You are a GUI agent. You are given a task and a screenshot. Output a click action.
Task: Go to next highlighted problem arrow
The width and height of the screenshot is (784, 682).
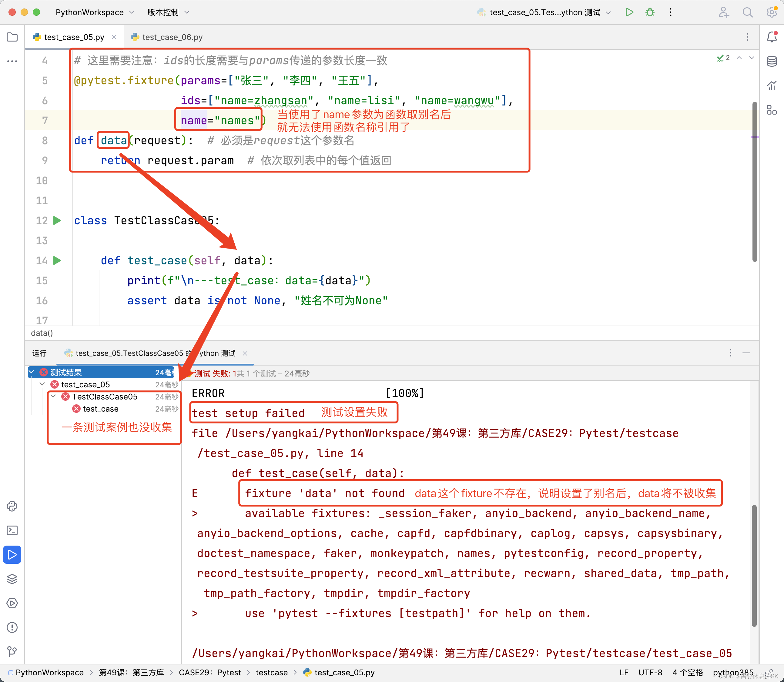(752, 58)
